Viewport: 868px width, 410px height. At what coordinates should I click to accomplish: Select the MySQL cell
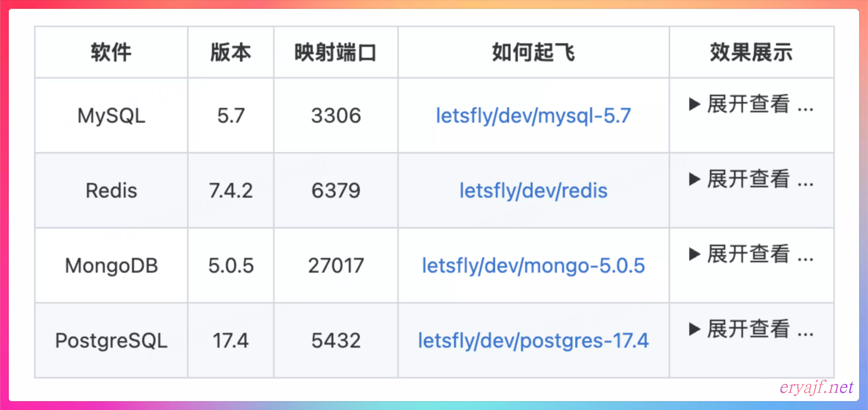(111, 116)
